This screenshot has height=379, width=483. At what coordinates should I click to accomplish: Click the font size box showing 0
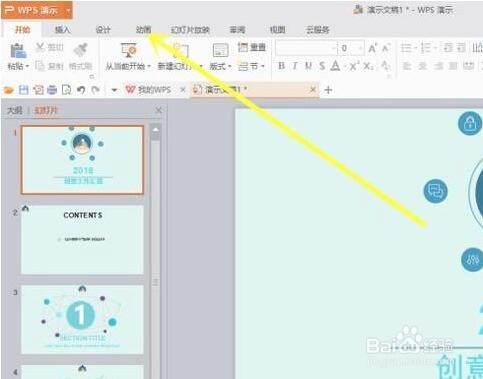(x=351, y=48)
